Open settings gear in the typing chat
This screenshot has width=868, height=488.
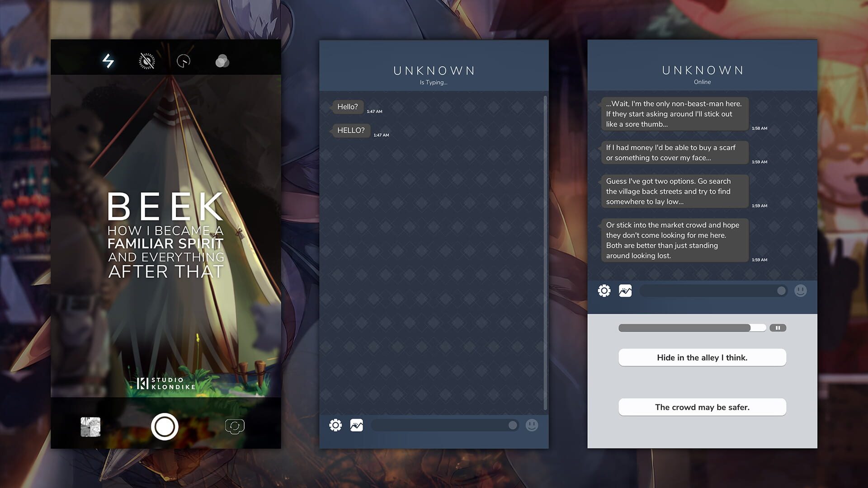[335, 425]
